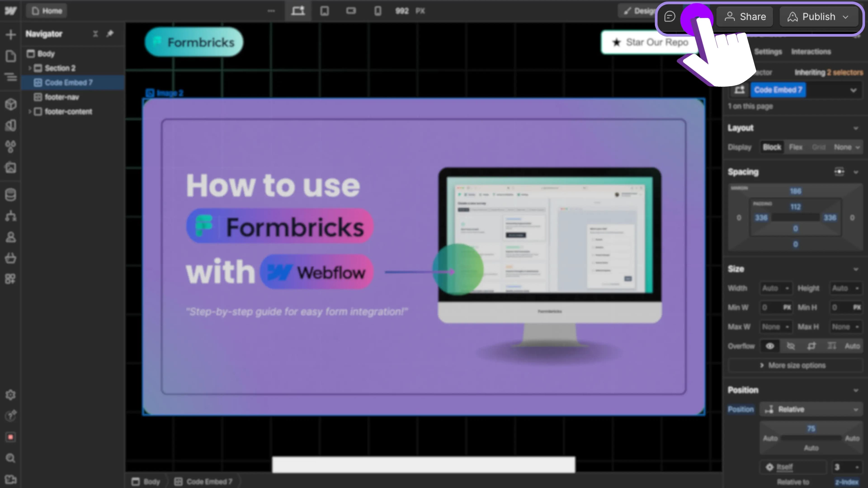868x488 pixels.
Task: Collapse the Size section
Action: [x=856, y=269]
